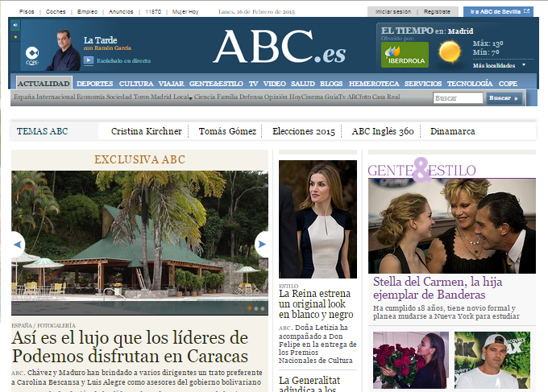
Task: Click the external link icon on ABC de Sevilla
Action: (527, 11)
